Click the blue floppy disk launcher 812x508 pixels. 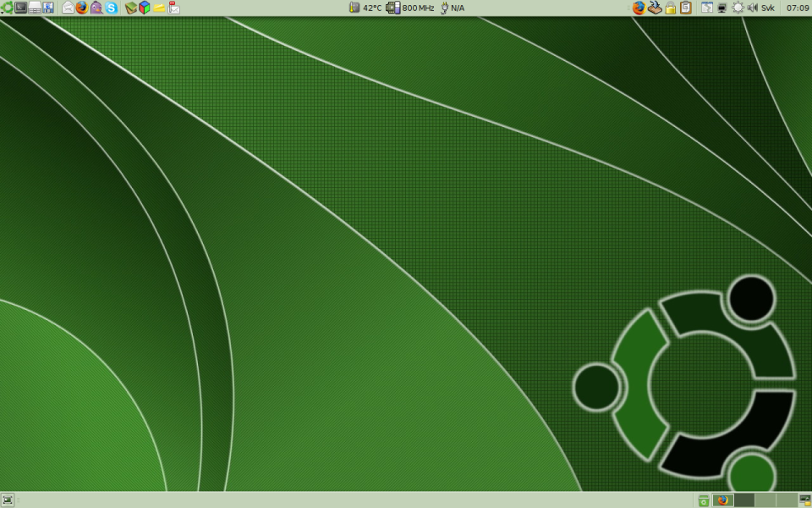pyautogui.click(x=48, y=8)
